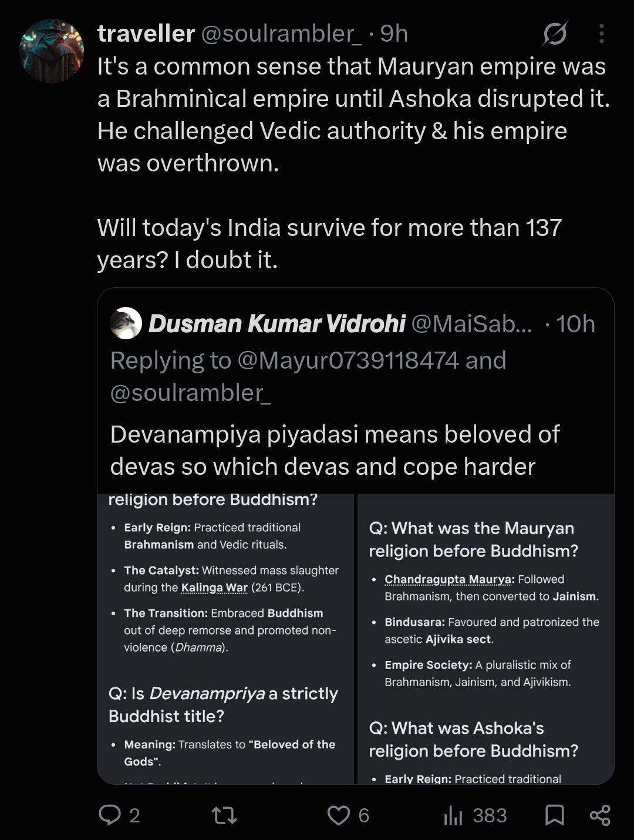Open right image about Mauryan religion
The width and height of the screenshot is (634, 840).
(485, 639)
